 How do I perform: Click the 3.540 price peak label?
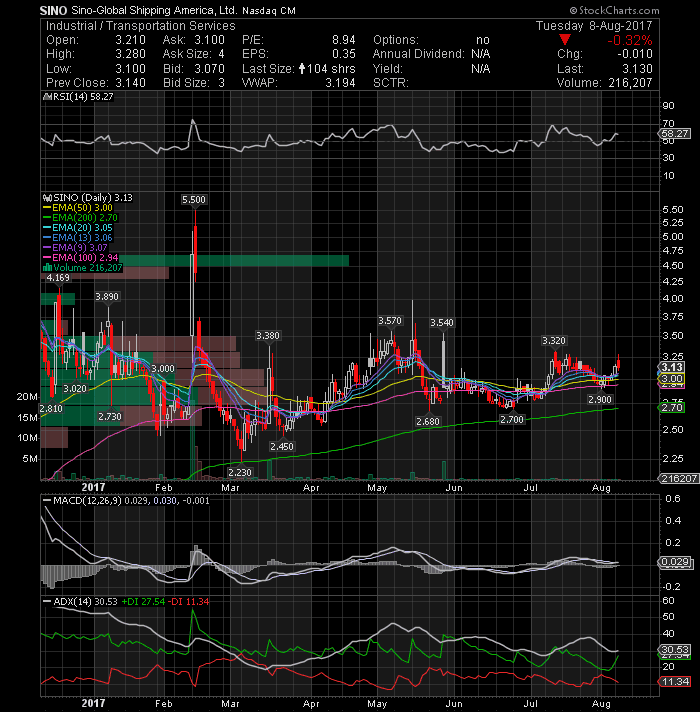442,322
